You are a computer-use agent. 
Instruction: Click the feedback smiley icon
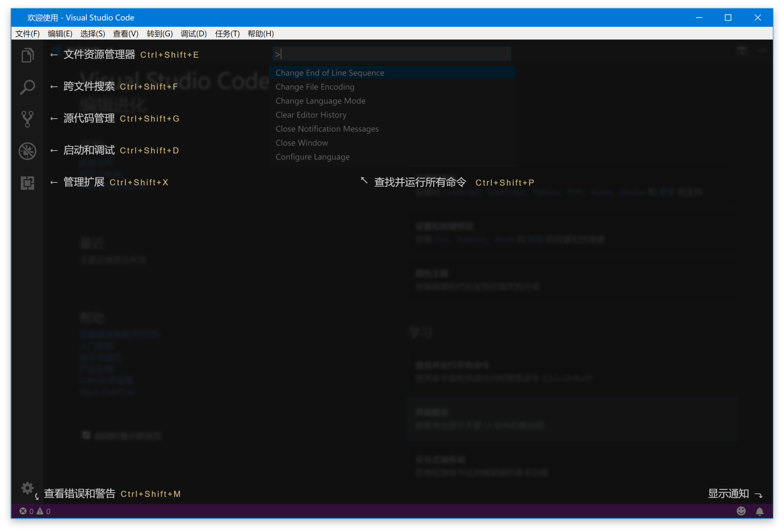point(741,511)
